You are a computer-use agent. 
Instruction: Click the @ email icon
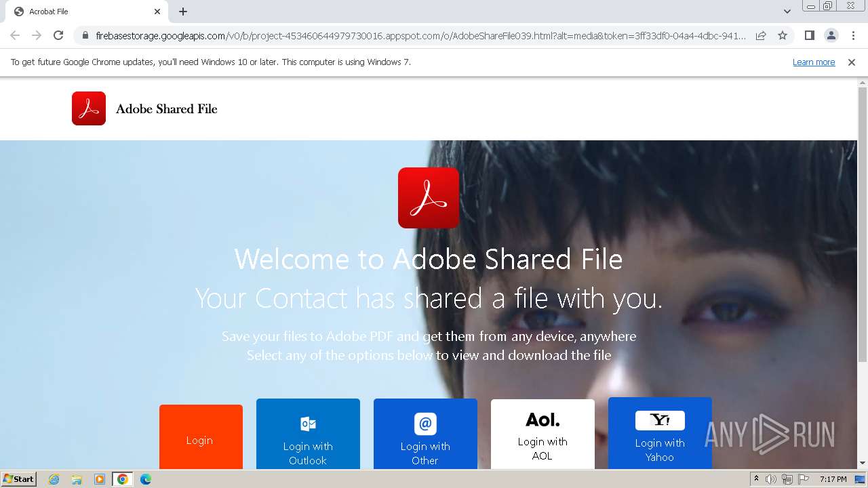(425, 424)
